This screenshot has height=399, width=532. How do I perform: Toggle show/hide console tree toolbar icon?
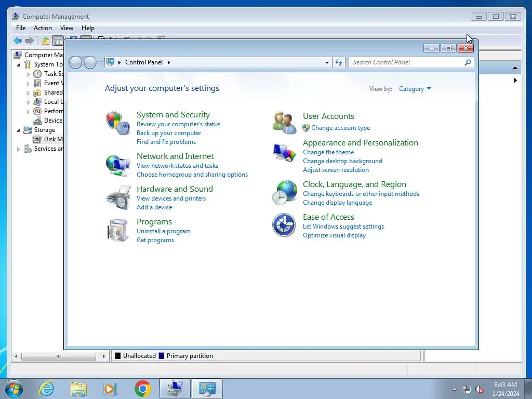pos(58,41)
